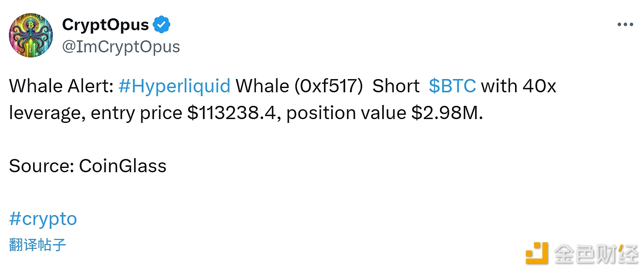
Task: Open the #crypto hashtag
Action: click(43, 219)
